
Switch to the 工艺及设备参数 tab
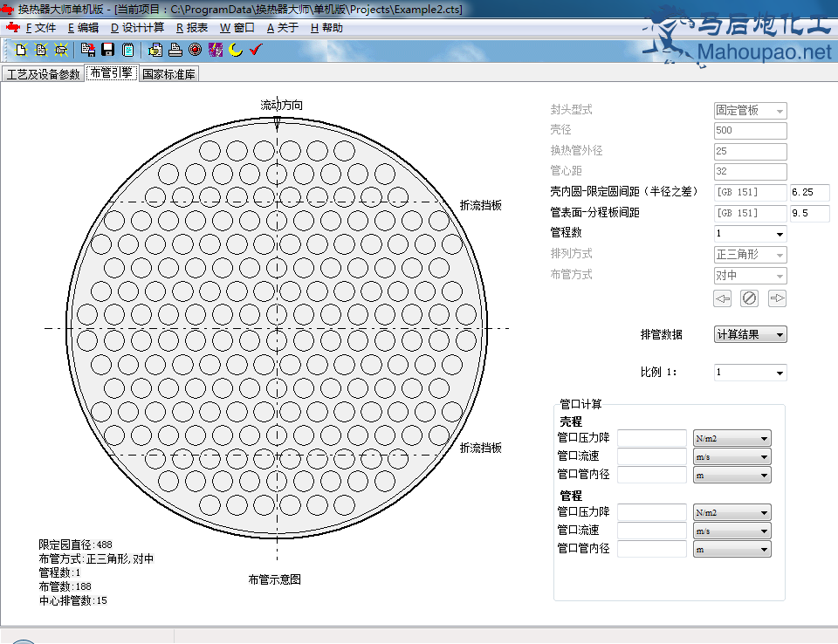point(43,74)
